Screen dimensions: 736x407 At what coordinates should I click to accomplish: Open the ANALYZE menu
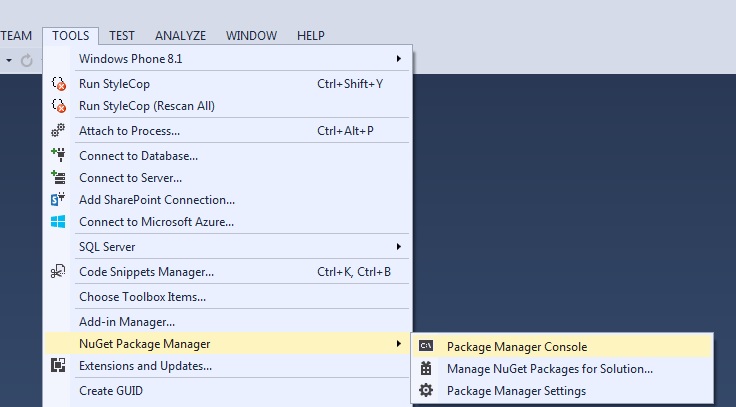180,36
